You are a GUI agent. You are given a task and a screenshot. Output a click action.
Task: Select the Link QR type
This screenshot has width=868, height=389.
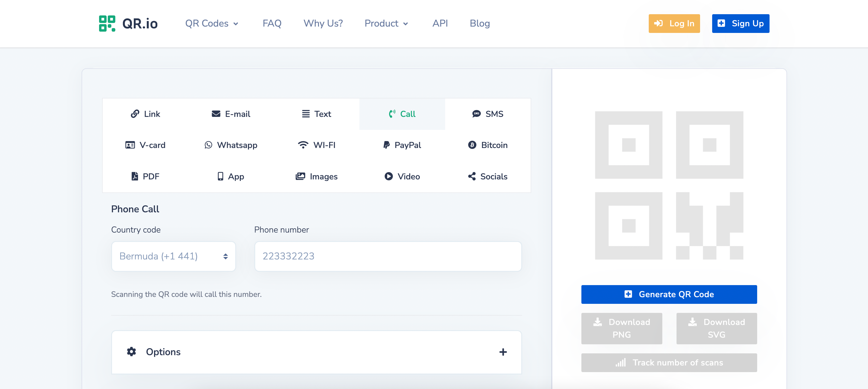[x=145, y=114]
